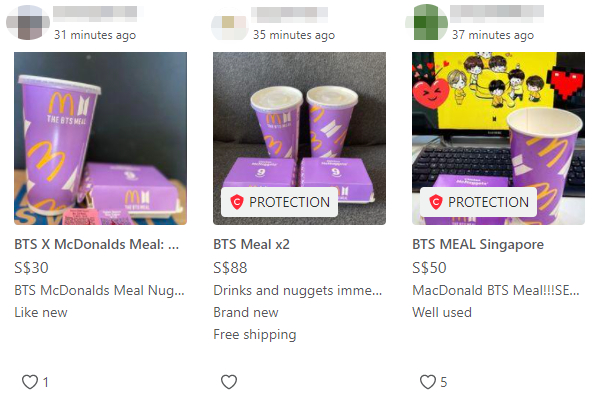Open green seller avatar posted 37 minutes ago
The height and width of the screenshot is (405, 605).
click(427, 22)
